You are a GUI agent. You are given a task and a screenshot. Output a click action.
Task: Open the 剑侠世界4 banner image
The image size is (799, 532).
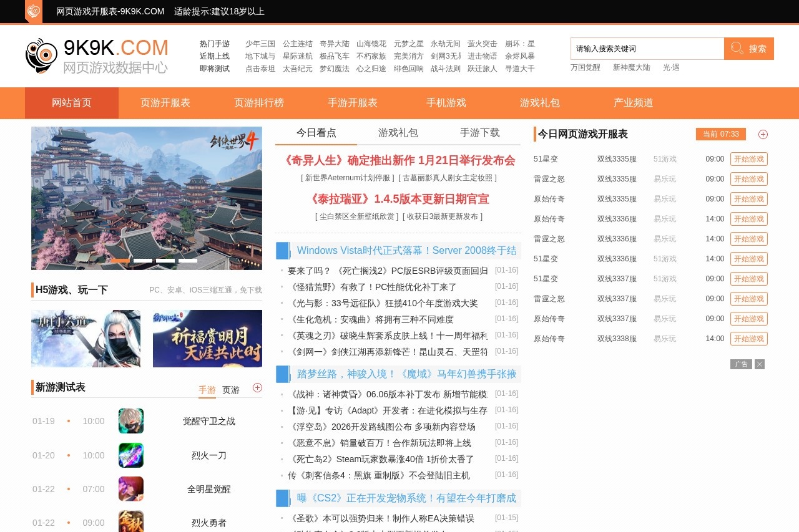coord(147,198)
